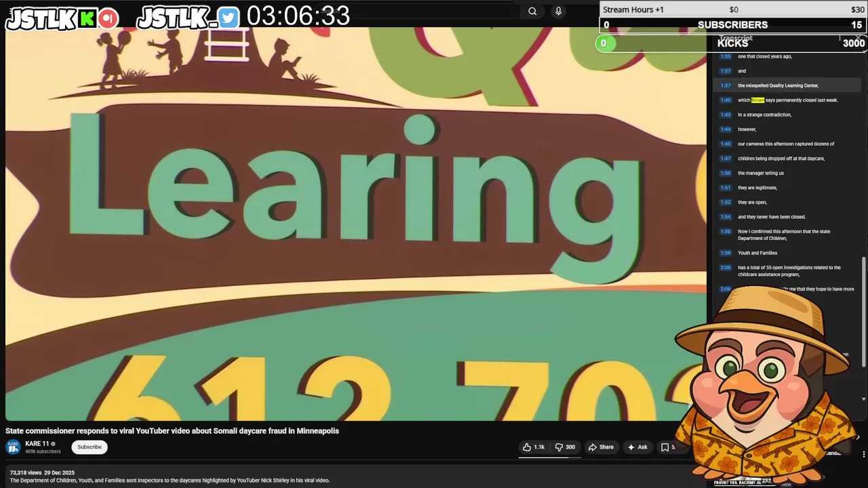Select line 'they are open,'
Image resolution: width=868 pixels, height=488 pixels.
tap(752, 202)
